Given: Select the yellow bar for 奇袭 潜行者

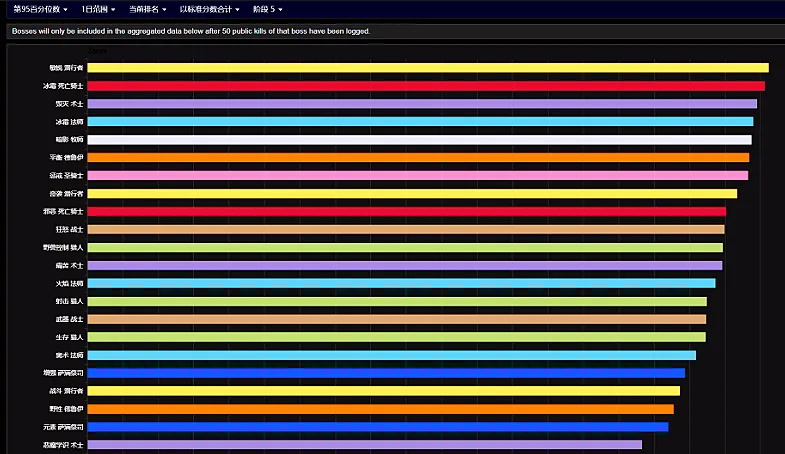Looking at the screenshot, I should click(413, 193).
